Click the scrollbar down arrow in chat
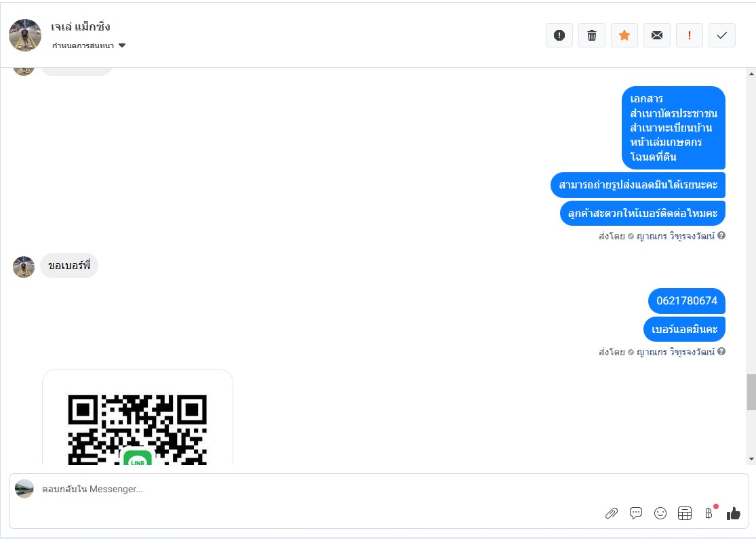The image size is (756, 539). tap(751, 459)
